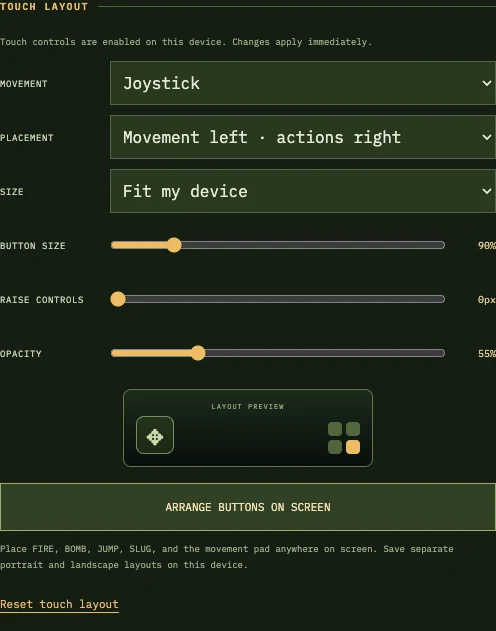Image resolution: width=496 pixels, height=631 pixels.
Task: Click the highlighted orange action button in preview
Action: 353,447
